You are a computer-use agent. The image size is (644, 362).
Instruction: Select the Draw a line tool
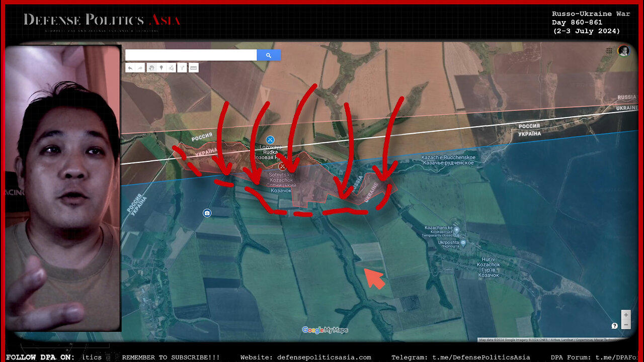pyautogui.click(x=171, y=68)
